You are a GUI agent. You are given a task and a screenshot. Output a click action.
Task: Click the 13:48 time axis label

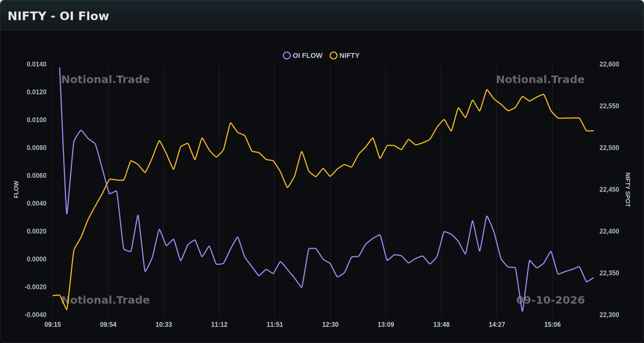[x=441, y=325]
